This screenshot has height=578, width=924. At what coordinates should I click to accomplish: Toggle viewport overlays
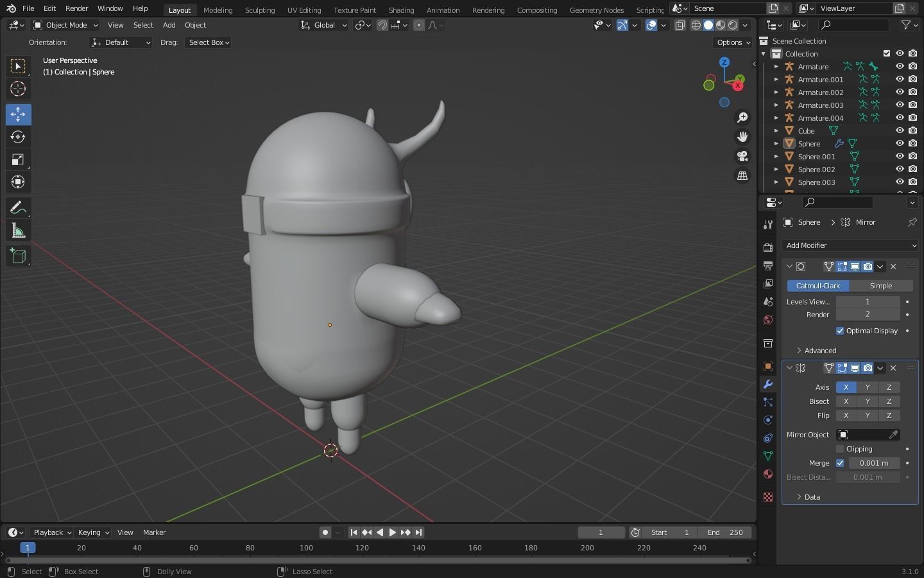pyautogui.click(x=651, y=25)
